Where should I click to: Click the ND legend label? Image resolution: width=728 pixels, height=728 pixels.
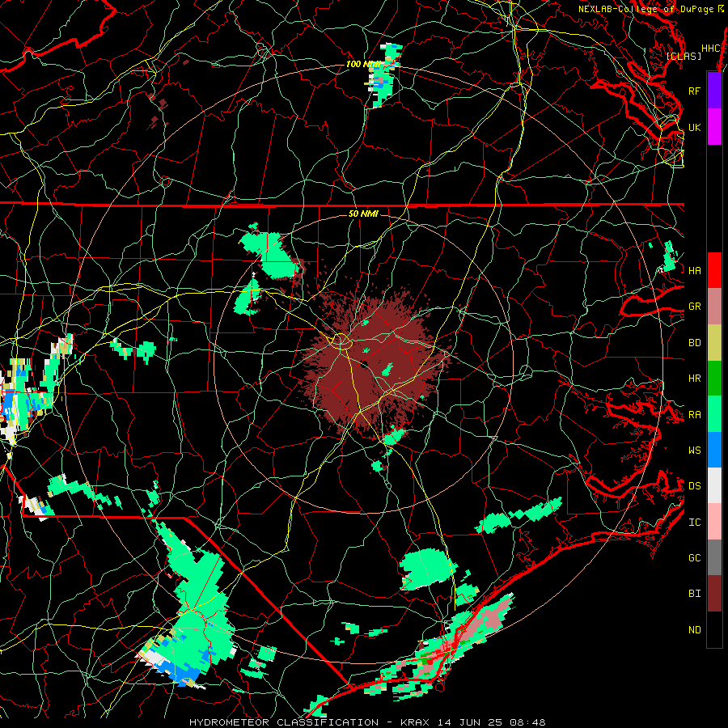[694, 630]
